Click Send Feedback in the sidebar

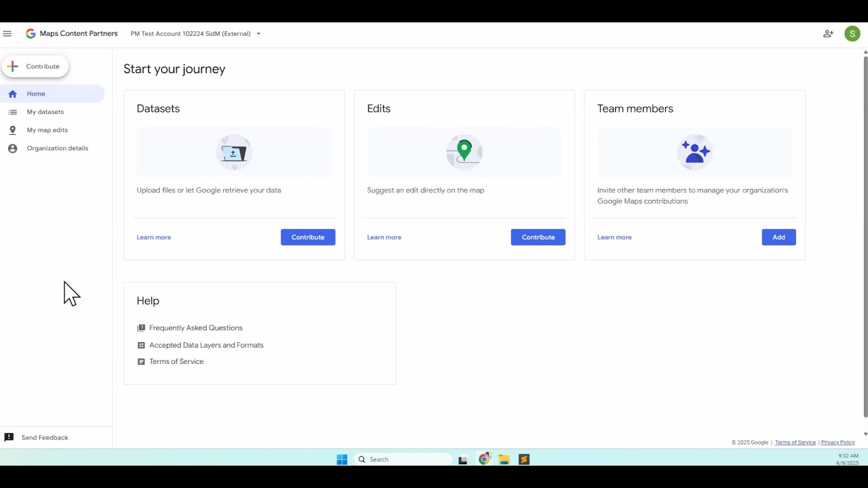tap(45, 438)
